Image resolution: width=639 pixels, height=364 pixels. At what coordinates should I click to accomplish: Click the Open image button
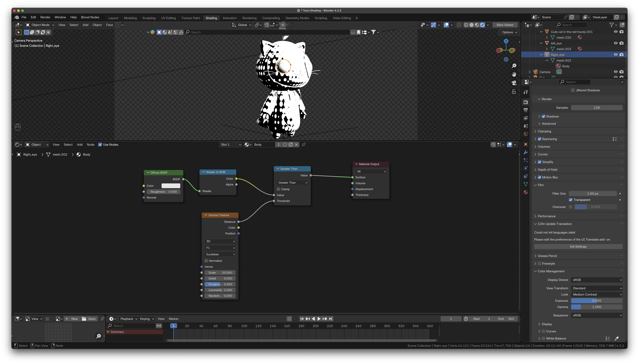pos(89,319)
